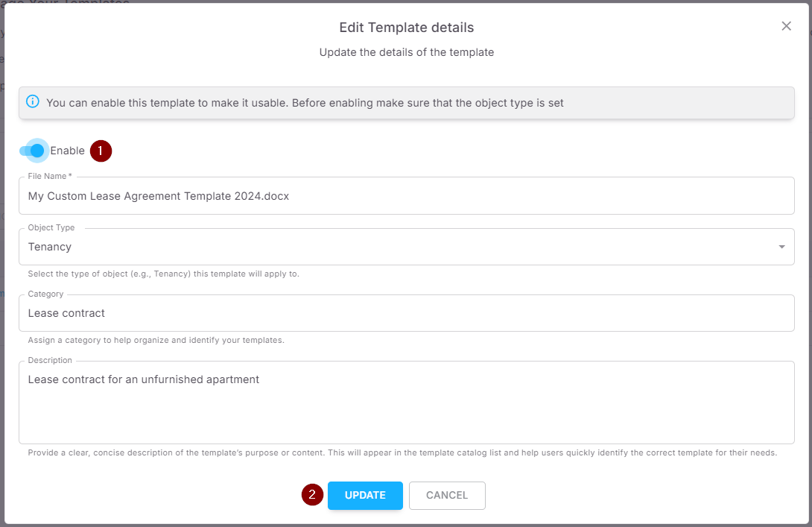Click the enable-template notice banner text
This screenshot has width=812, height=527.
tap(305, 103)
